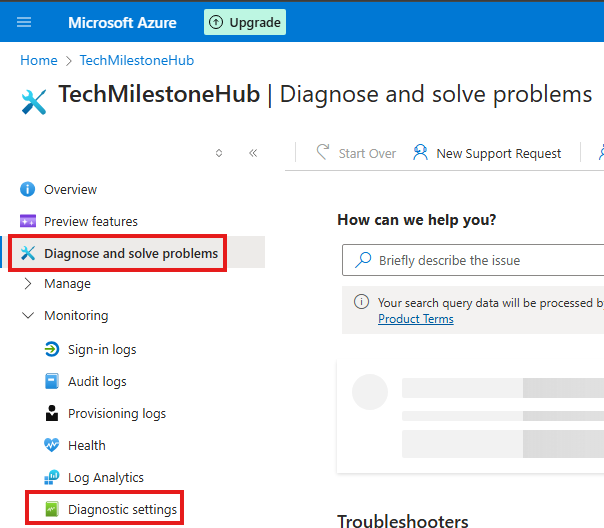Click the search magnifier icon in issue box
The height and width of the screenshot is (528, 604).
(x=363, y=260)
